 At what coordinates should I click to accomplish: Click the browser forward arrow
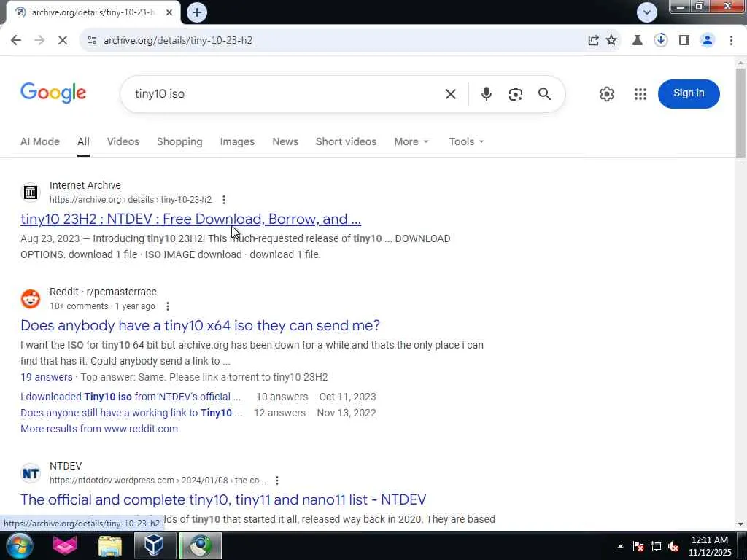coord(39,41)
